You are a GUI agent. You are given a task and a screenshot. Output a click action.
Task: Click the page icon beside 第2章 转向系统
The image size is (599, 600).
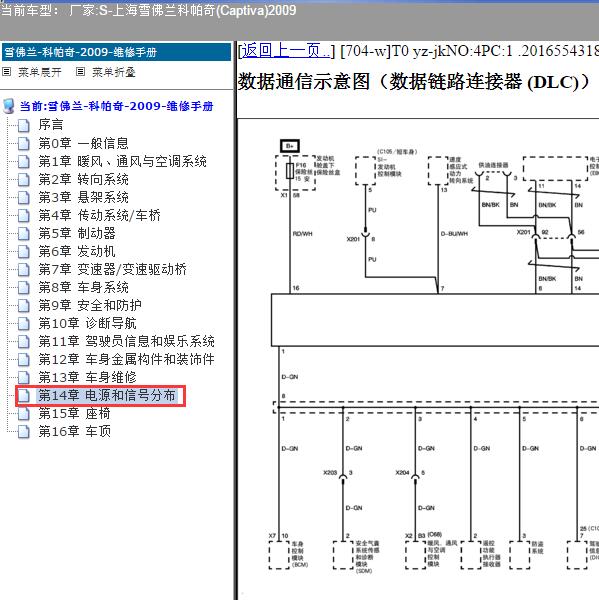pyautogui.click(x=24, y=179)
